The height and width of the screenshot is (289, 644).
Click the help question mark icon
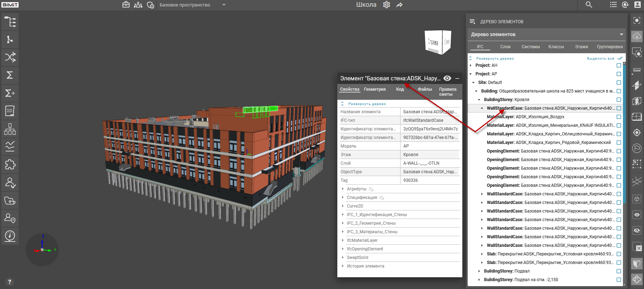click(x=10, y=282)
